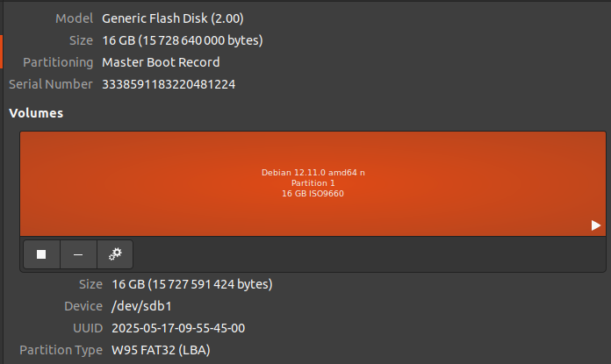Click the Partitioning label
Image resolution: width=611 pixels, height=364 pixels.
pyautogui.click(x=59, y=62)
